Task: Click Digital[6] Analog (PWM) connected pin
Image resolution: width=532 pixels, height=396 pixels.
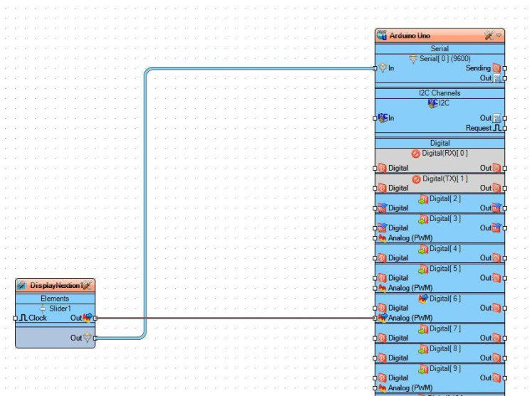Action: (383, 318)
